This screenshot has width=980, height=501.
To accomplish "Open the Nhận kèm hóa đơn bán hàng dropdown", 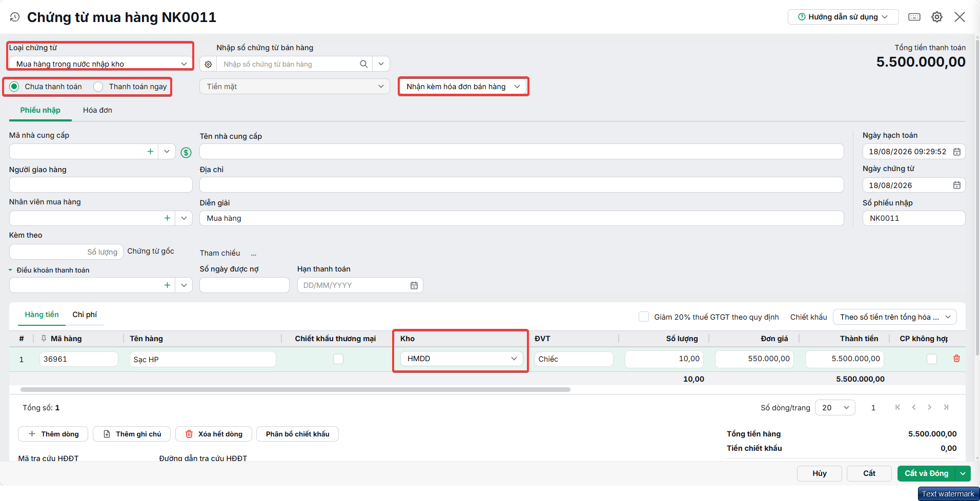I will tap(463, 87).
